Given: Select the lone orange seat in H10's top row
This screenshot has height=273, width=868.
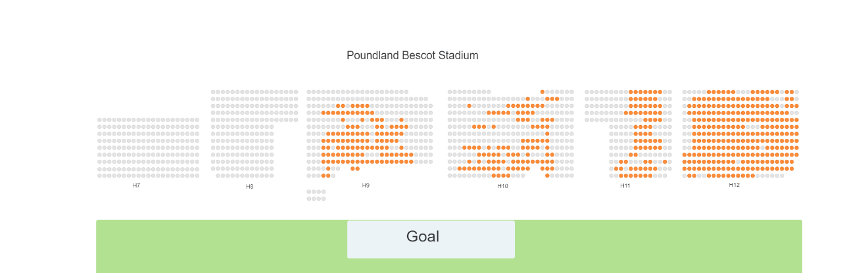Looking at the screenshot, I should tap(542, 92).
